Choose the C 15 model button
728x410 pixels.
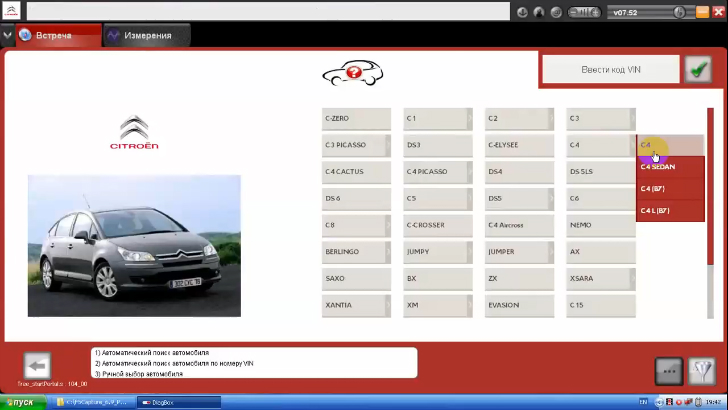(x=601, y=306)
